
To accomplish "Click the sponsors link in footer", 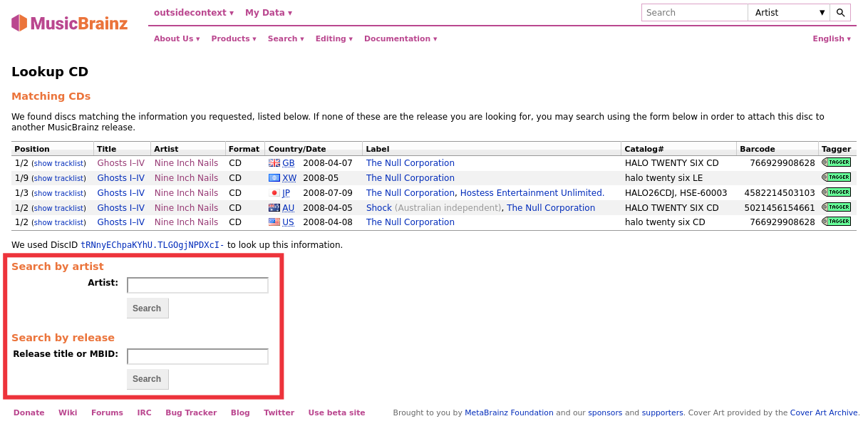I will 605,412.
